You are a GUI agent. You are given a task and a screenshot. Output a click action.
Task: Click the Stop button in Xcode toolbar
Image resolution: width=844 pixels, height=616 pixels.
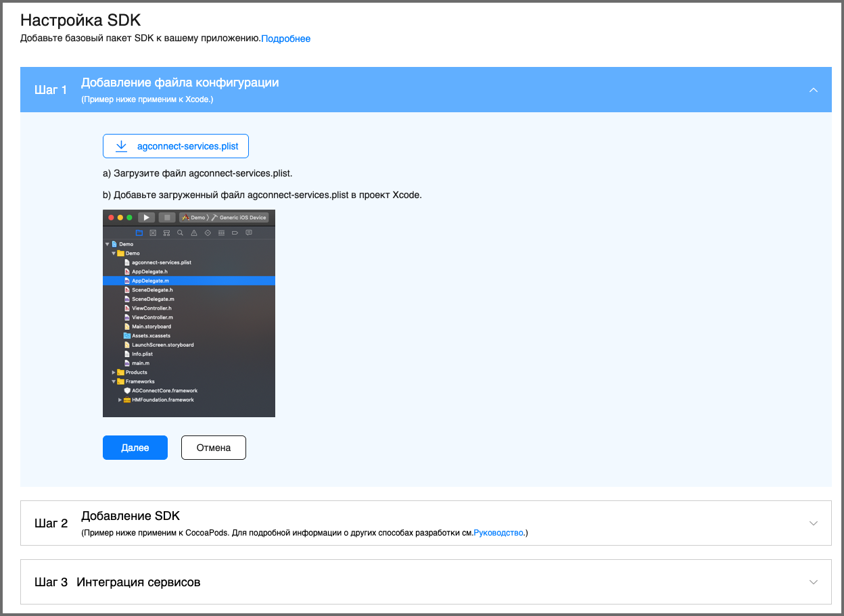(x=166, y=218)
